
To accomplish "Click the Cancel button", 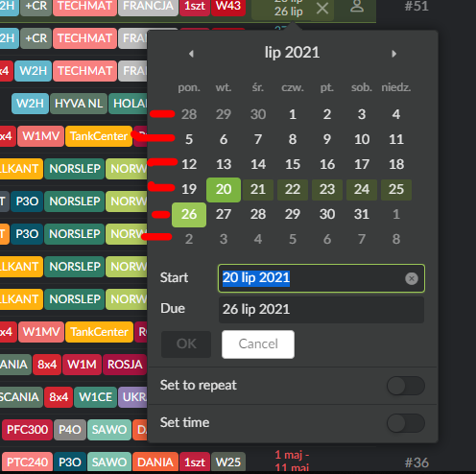I will click(258, 344).
